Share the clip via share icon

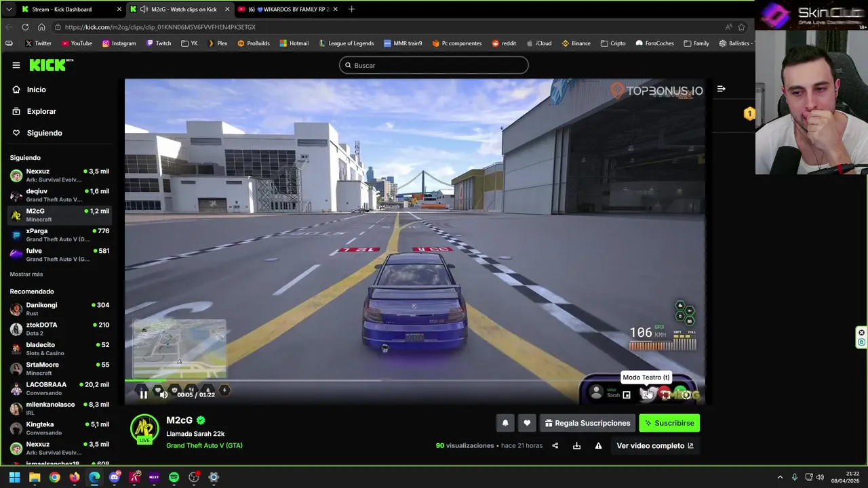tap(555, 445)
